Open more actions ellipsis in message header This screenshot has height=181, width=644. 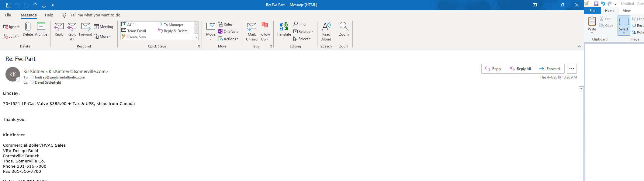click(x=572, y=69)
